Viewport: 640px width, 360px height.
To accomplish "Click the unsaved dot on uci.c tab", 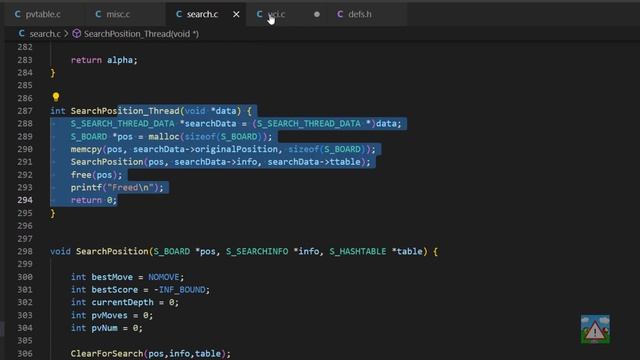I will click(x=317, y=14).
